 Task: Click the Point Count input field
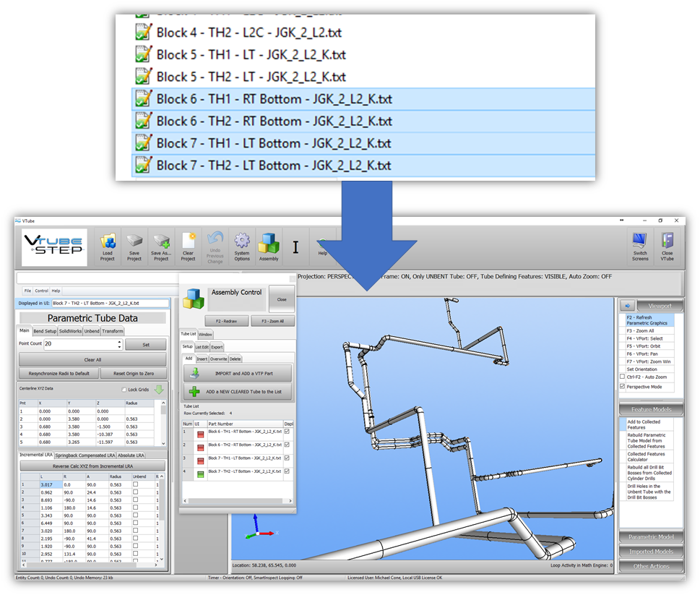pos(82,345)
